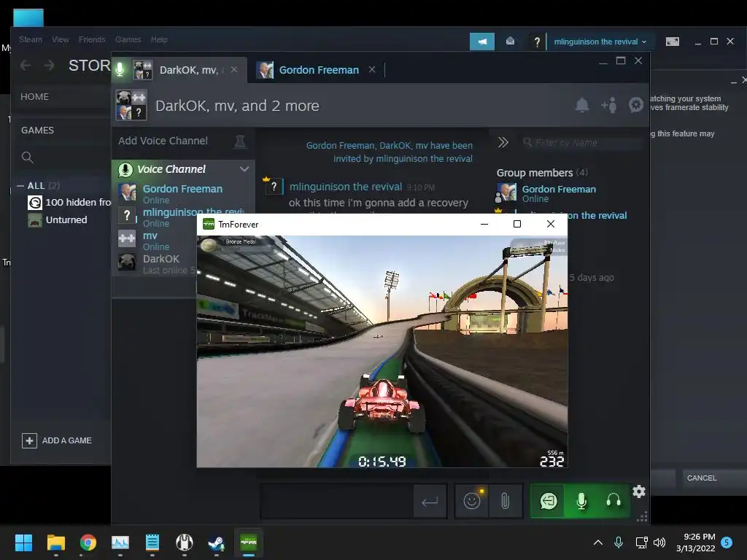Close the Gordon Freeman chat tab
The width and height of the screenshot is (747, 560).
(x=372, y=69)
